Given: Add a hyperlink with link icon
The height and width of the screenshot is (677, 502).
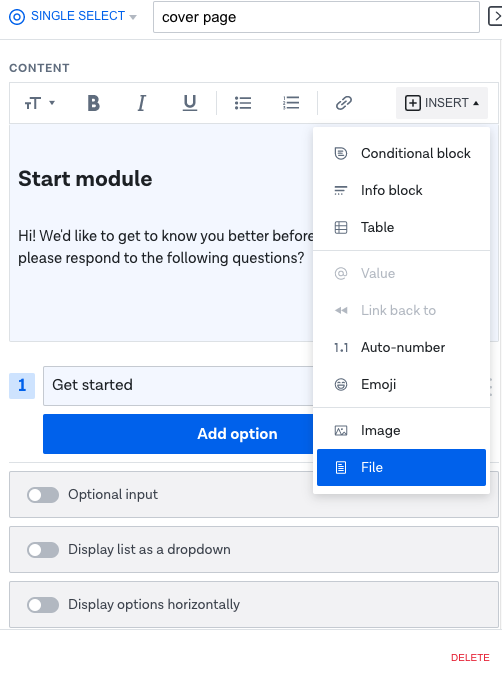Looking at the screenshot, I should [x=344, y=103].
